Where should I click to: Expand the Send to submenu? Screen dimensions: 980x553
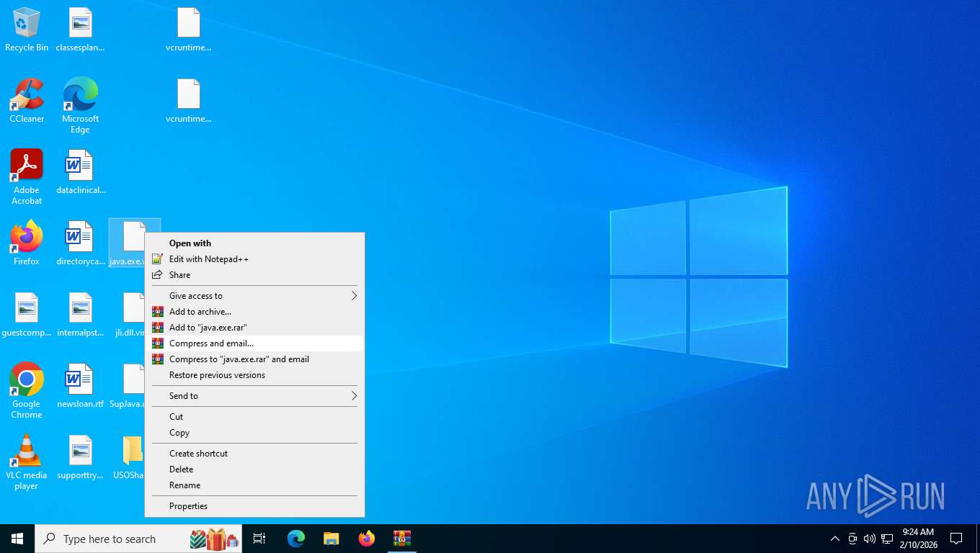(x=255, y=396)
